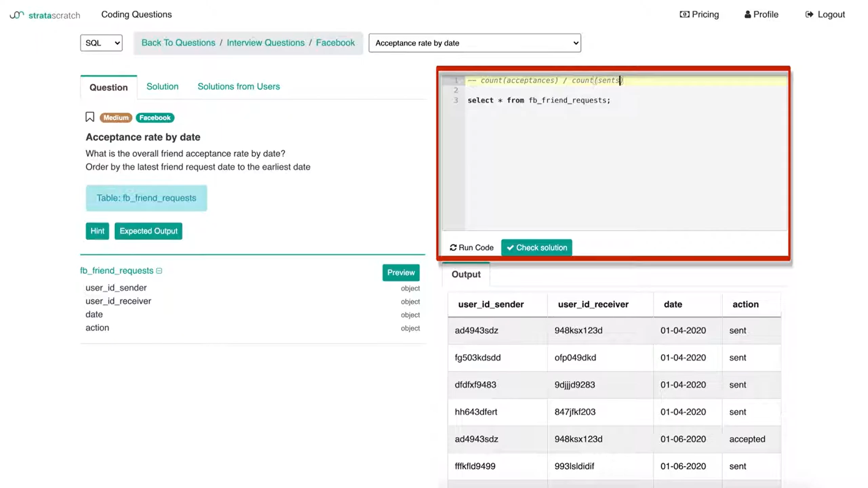Collapse the fb_friend_requests table schema
Viewport: 868px width, 488px height.
tap(159, 271)
